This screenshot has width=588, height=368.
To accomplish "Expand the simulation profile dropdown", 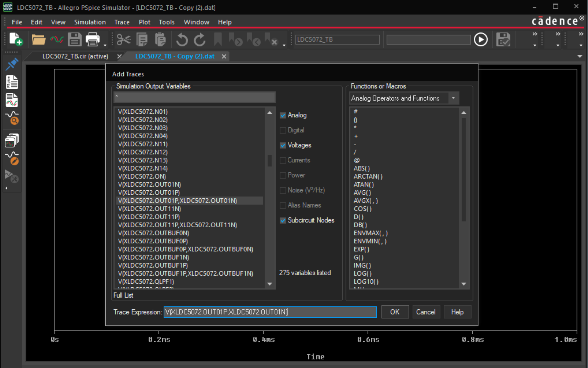I will (x=534, y=45).
